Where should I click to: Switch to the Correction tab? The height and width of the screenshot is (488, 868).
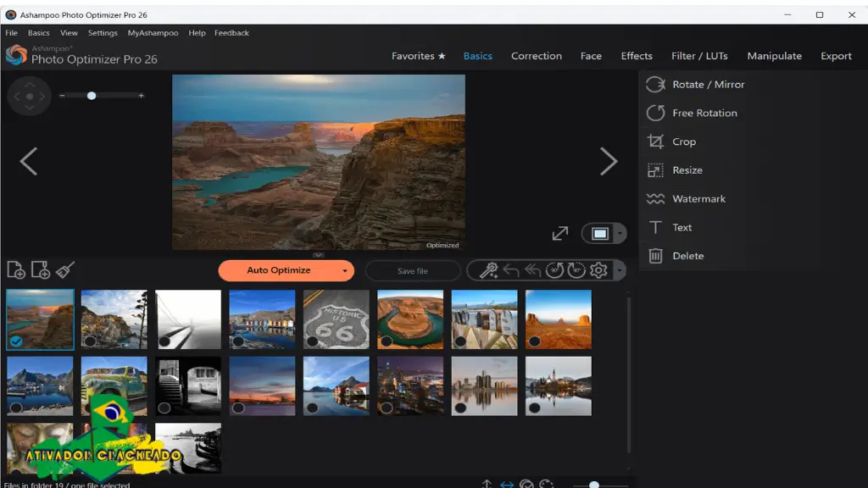tap(537, 56)
